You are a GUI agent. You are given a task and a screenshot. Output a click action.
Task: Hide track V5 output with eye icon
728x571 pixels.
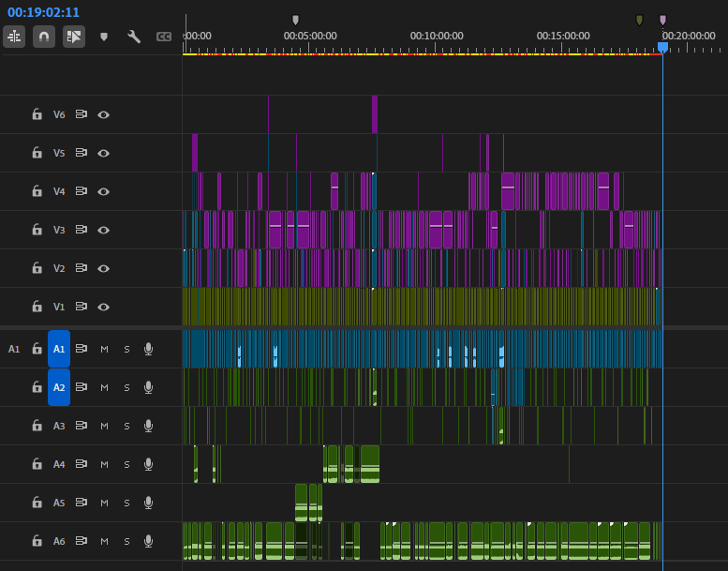104,154
